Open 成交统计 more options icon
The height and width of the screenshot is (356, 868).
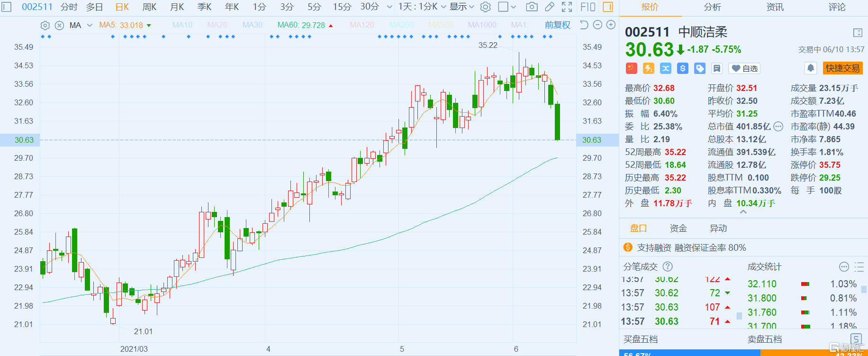844,267
